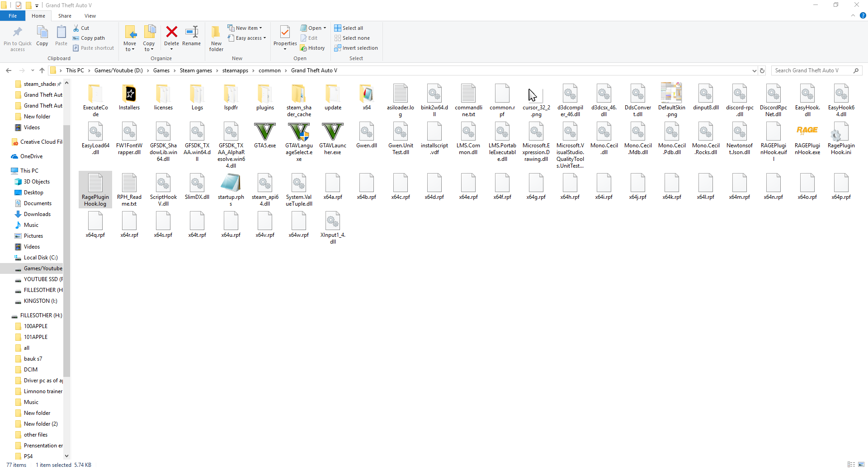Open the File menu

13,16
